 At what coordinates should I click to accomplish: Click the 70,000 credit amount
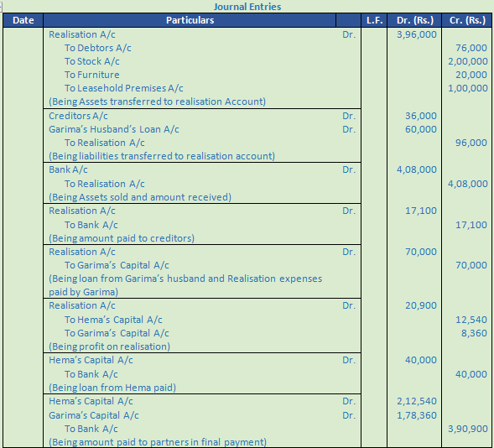pos(471,265)
